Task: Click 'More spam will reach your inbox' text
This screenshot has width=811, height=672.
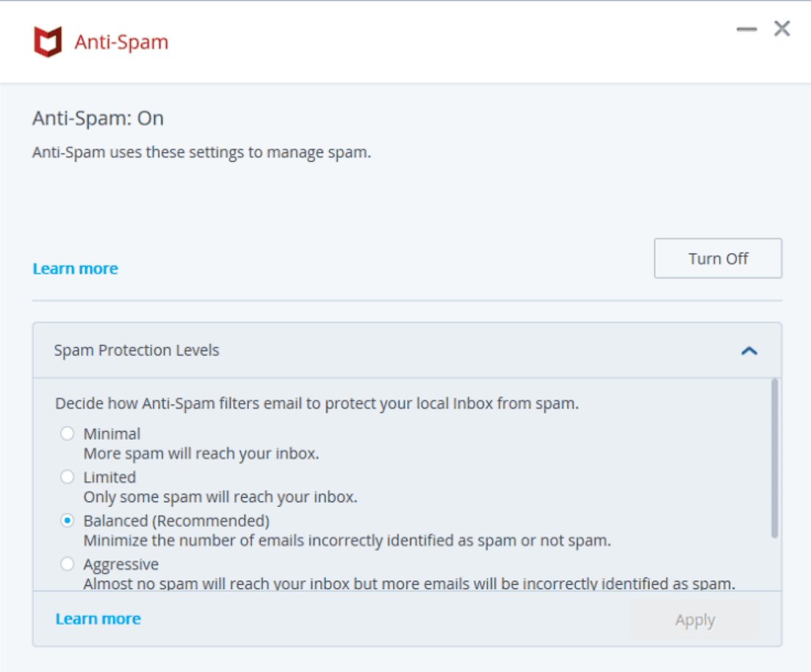Action: click(x=201, y=454)
